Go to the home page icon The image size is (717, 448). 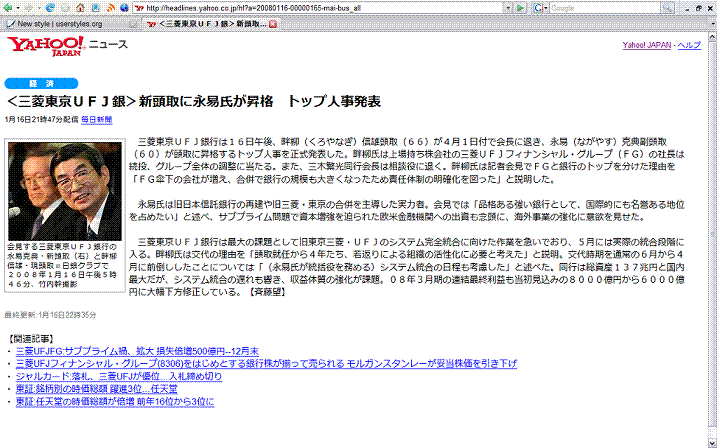80,8
